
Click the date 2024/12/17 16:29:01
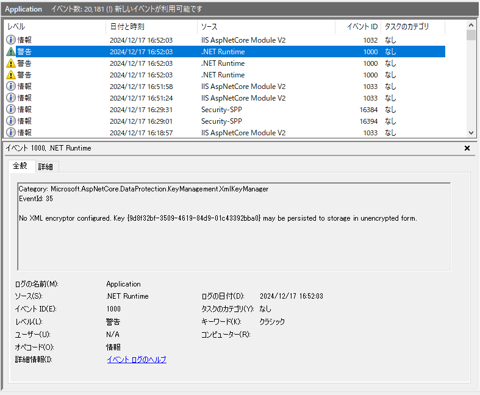pos(141,121)
